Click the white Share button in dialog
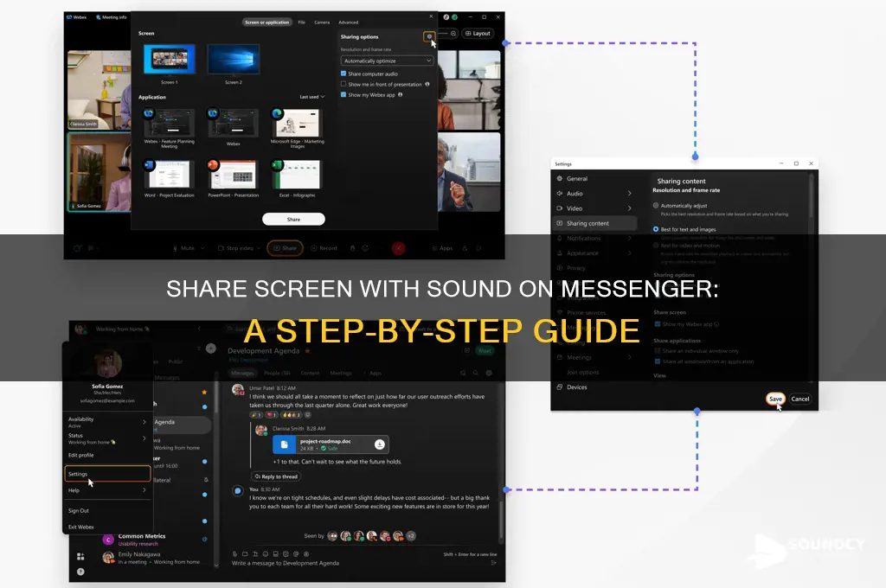The image size is (886, 588). click(x=293, y=219)
